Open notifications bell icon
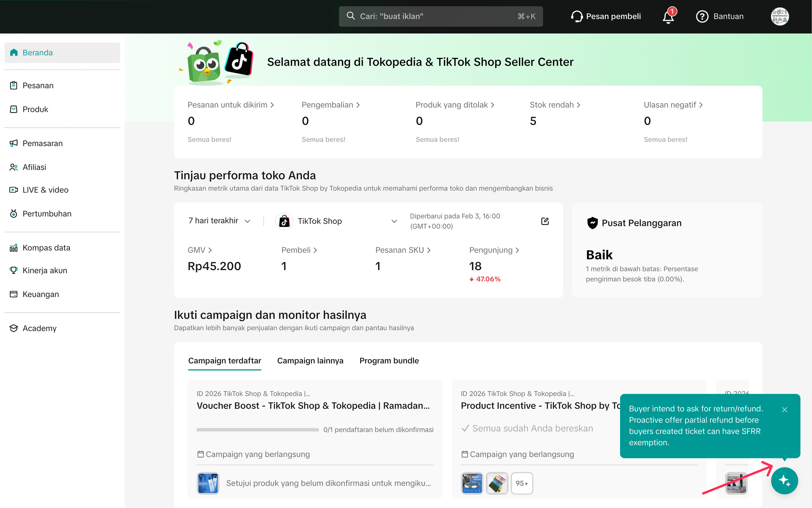812x508 pixels. tap(668, 16)
